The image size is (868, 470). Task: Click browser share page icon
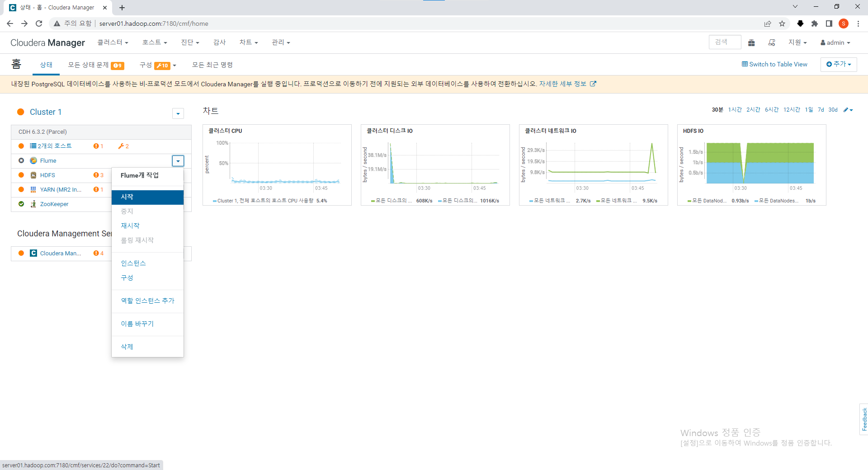pyautogui.click(x=768, y=23)
